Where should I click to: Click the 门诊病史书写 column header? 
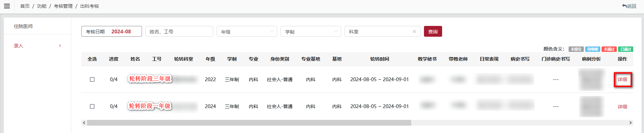(556, 59)
